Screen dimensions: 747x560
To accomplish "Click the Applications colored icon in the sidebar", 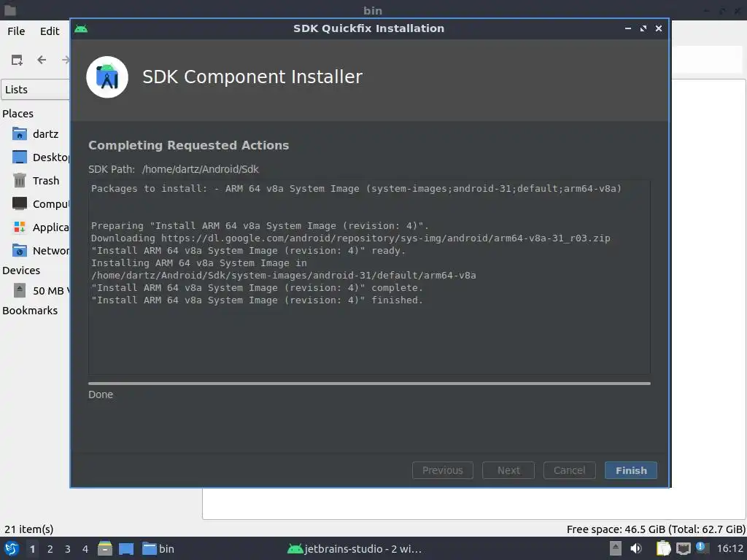I will [20, 227].
